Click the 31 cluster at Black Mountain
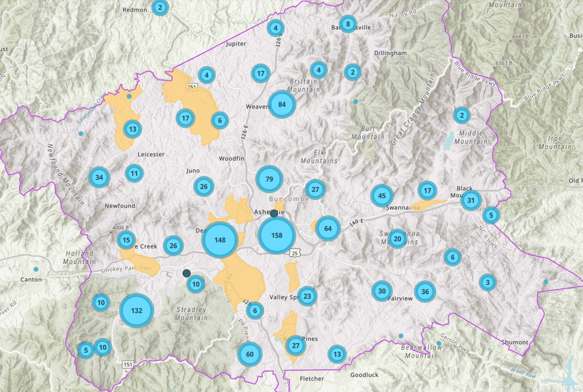Viewport: 583px width, 392px height. [471, 200]
